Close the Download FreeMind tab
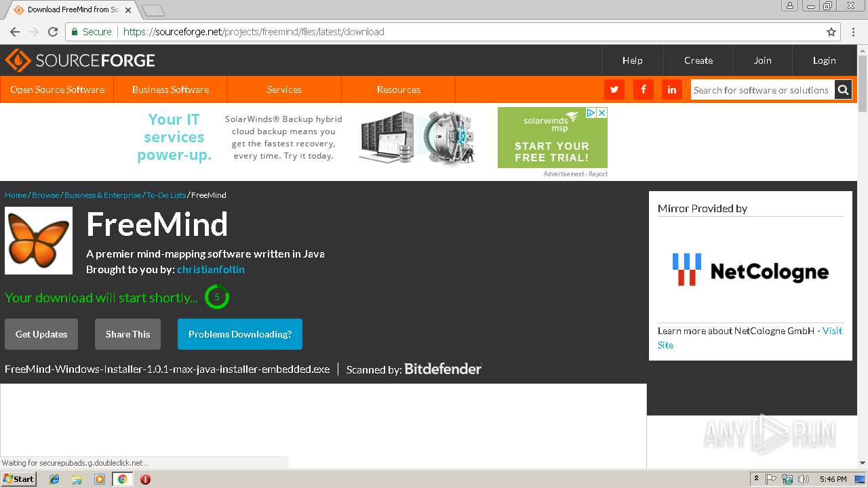This screenshot has height=488, width=868. pyautogui.click(x=128, y=10)
